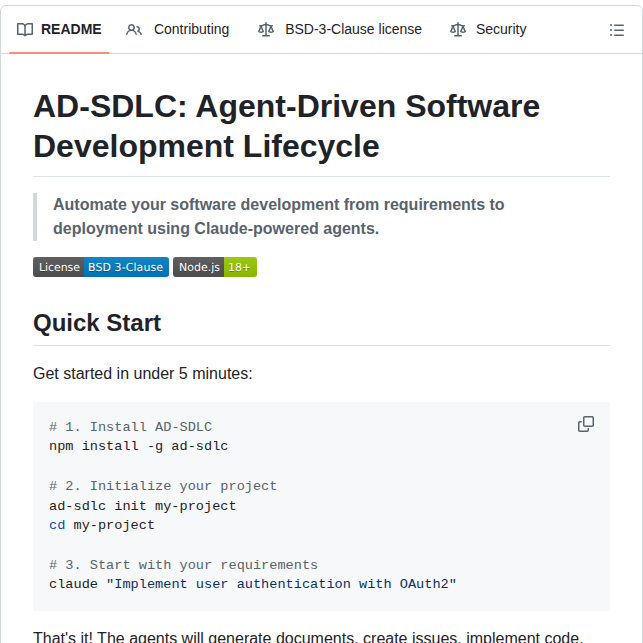
Task: Click the '# 2. Initialize your project' comment
Action: 163,486
